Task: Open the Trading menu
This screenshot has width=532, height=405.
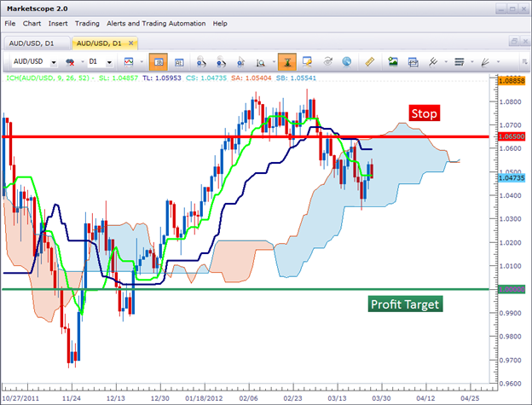Action: pyautogui.click(x=87, y=23)
